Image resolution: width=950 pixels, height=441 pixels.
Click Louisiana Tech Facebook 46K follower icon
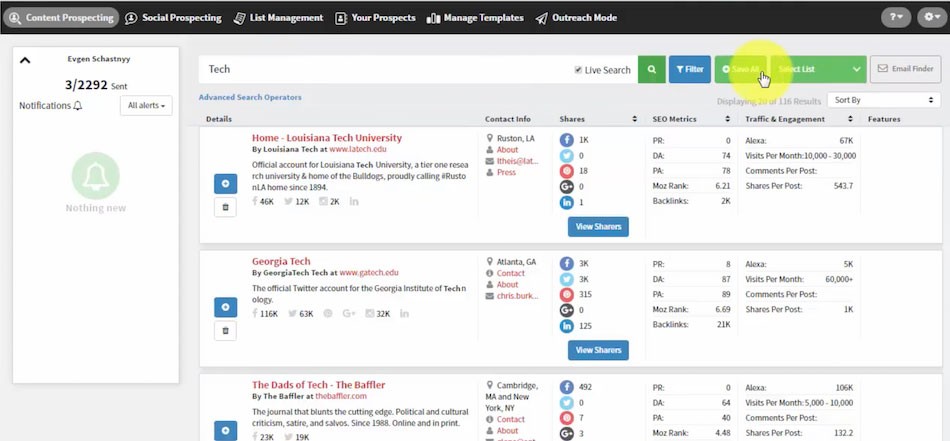coord(255,202)
